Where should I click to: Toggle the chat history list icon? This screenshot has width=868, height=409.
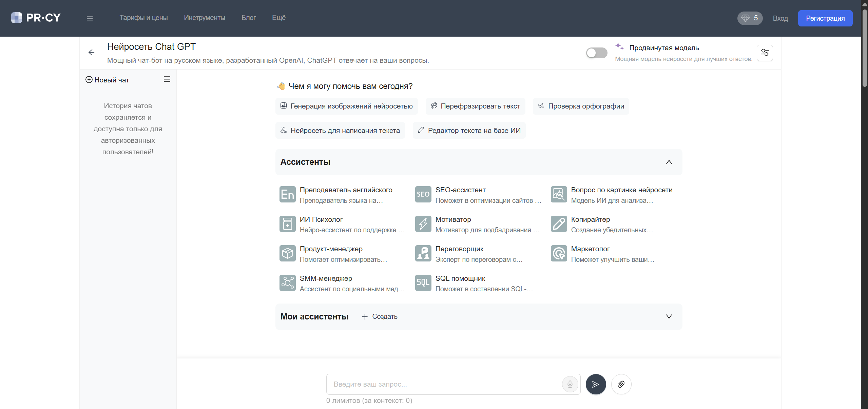point(167,79)
